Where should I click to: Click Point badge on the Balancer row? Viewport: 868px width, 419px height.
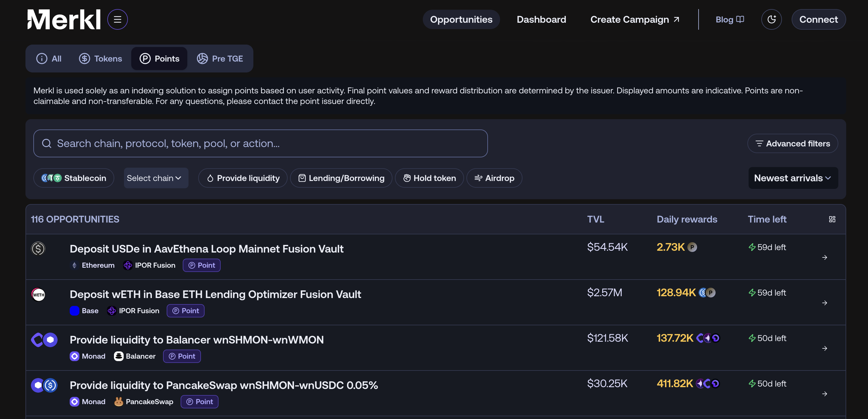click(x=182, y=356)
